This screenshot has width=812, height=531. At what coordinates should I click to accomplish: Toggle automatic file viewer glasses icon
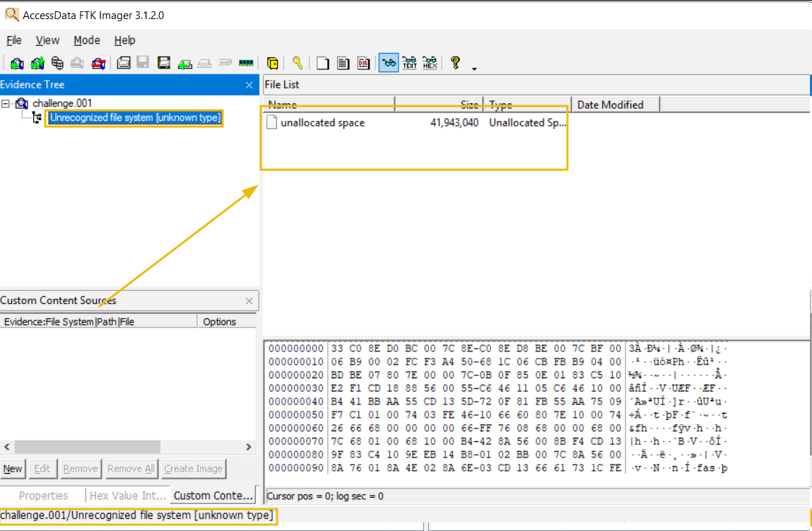pos(389,63)
